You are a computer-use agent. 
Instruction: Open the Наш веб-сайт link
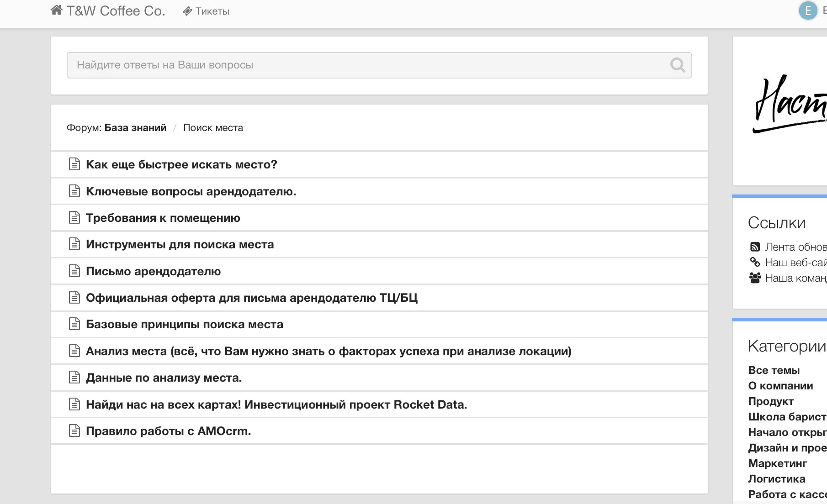(796, 262)
